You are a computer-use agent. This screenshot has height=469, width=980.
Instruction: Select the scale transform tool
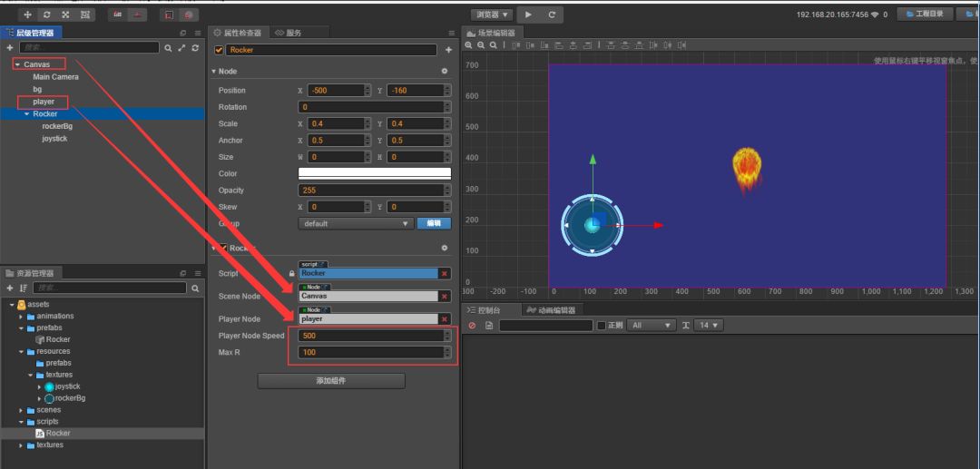coord(65,15)
